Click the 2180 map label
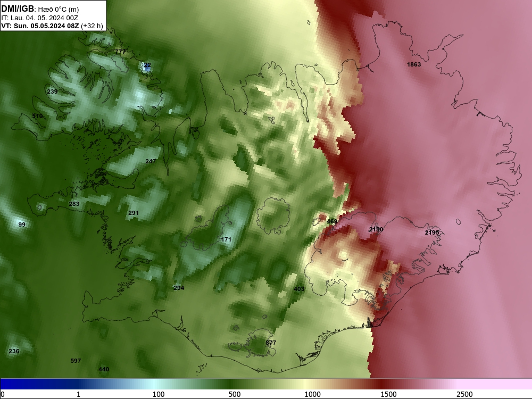This screenshot has width=532, height=399. click(x=376, y=230)
